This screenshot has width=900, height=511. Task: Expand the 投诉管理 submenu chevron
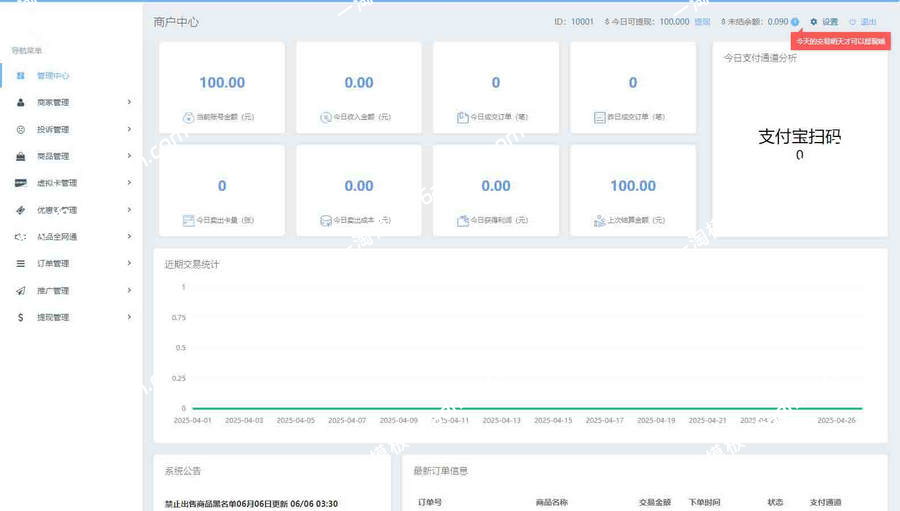click(129, 129)
